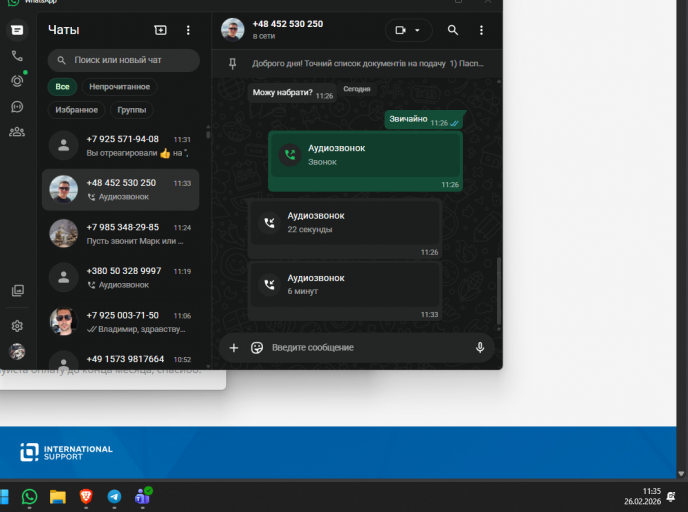688x512 pixels.
Task: Open the attachment menu with the plus icon
Action: click(234, 348)
